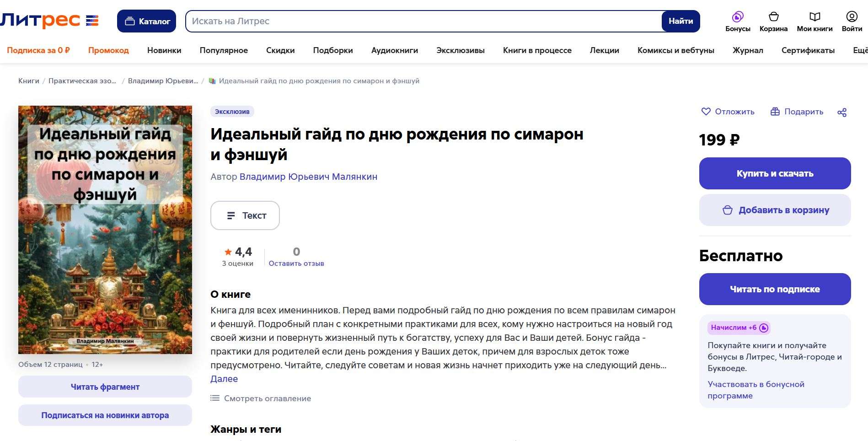Open the Бонусы icon in header

click(x=738, y=22)
